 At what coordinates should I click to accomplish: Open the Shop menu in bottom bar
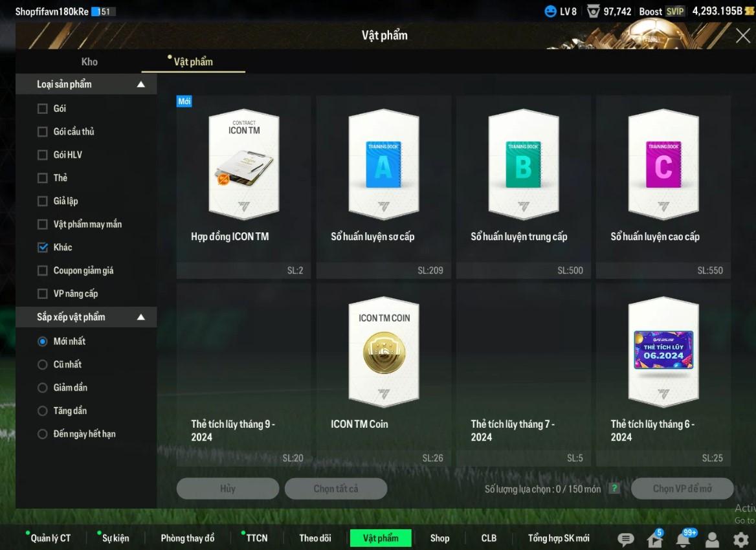[439, 538]
